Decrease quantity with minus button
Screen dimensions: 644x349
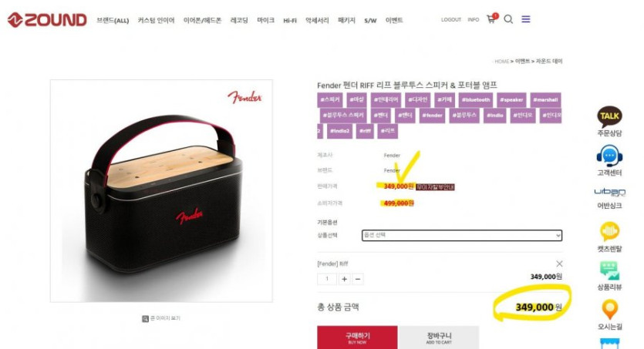click(x=358, y=279)
